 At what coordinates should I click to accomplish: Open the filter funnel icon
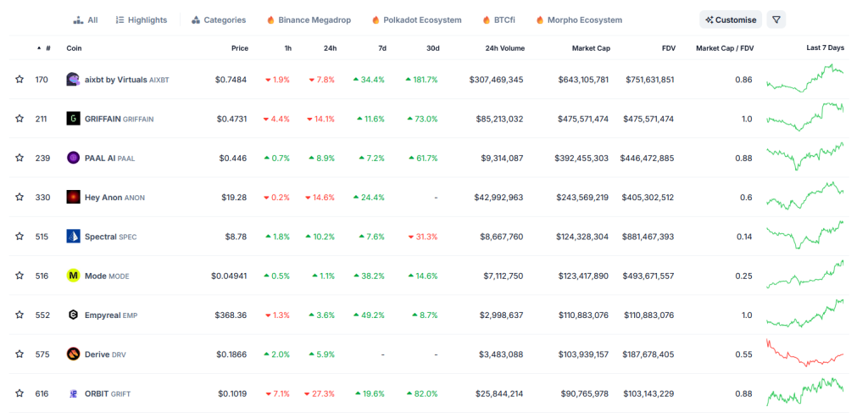[x=776, y=20]
